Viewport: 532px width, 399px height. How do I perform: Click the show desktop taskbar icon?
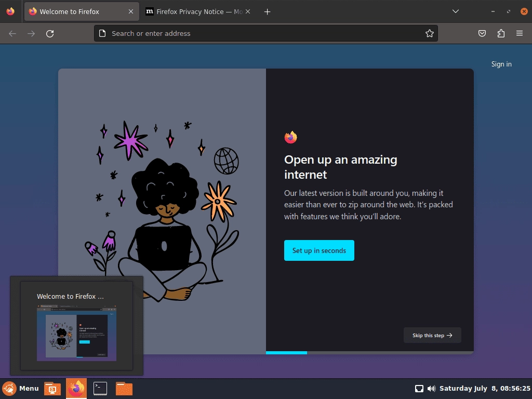[x=52, y=389]
